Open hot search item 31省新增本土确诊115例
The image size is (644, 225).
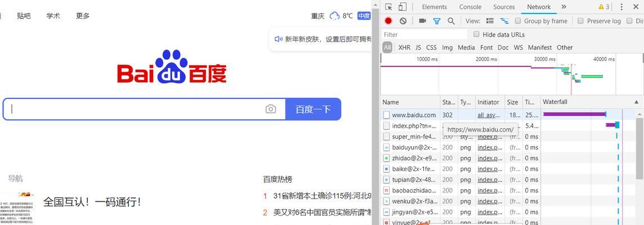coord(323,196)
